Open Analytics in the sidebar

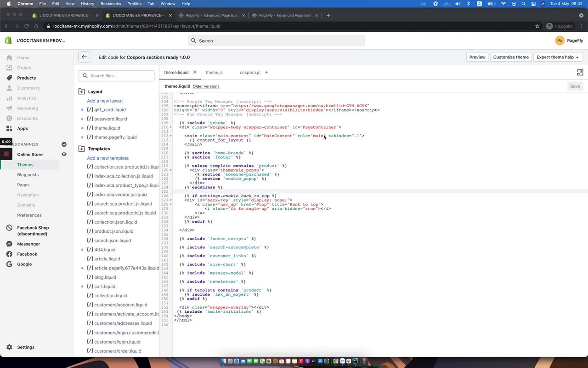point(27,98)
